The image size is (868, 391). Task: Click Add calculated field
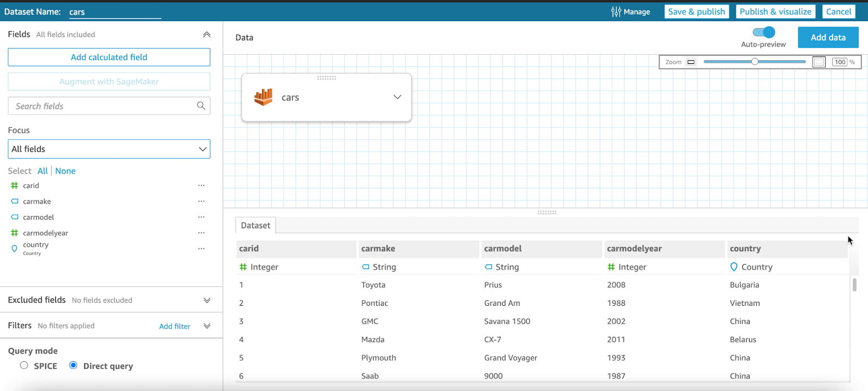109,57
